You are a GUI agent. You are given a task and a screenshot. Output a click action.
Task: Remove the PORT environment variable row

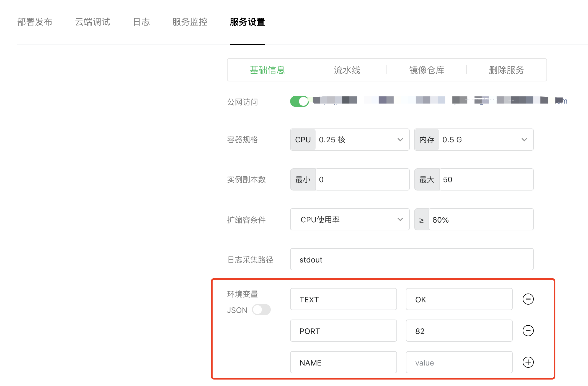(528, 331)
